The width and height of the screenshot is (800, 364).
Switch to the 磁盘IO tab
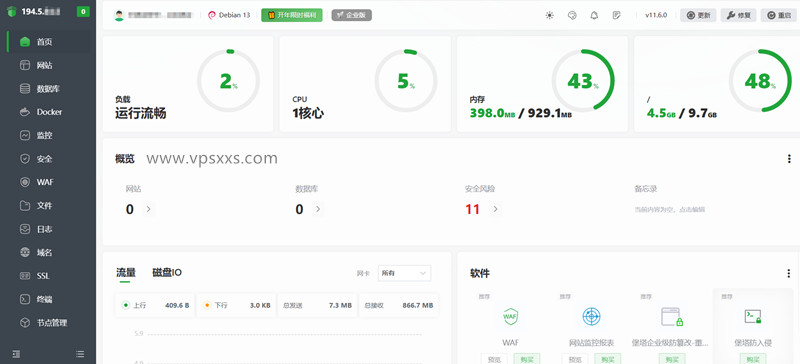click(167, 273)
